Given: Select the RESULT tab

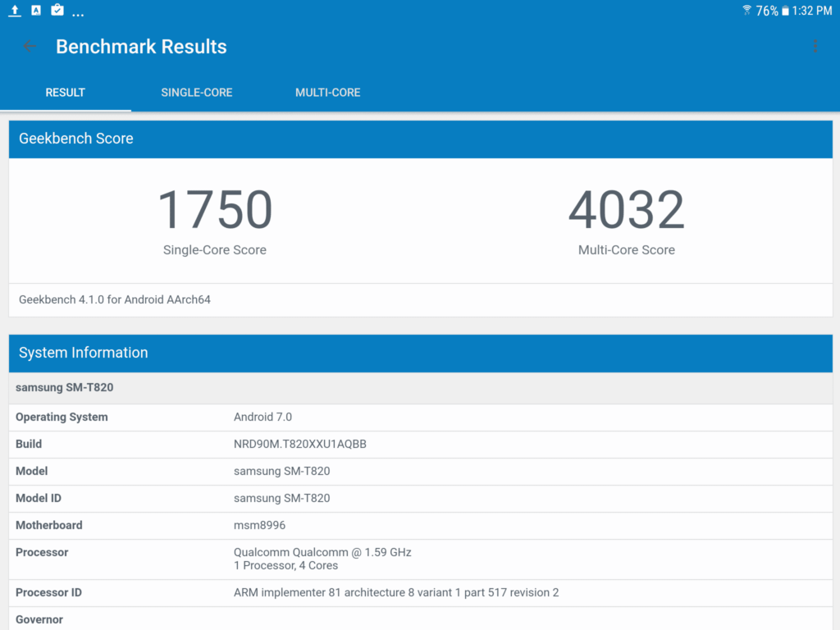Looking at the screenshot, I should (66, 93).
